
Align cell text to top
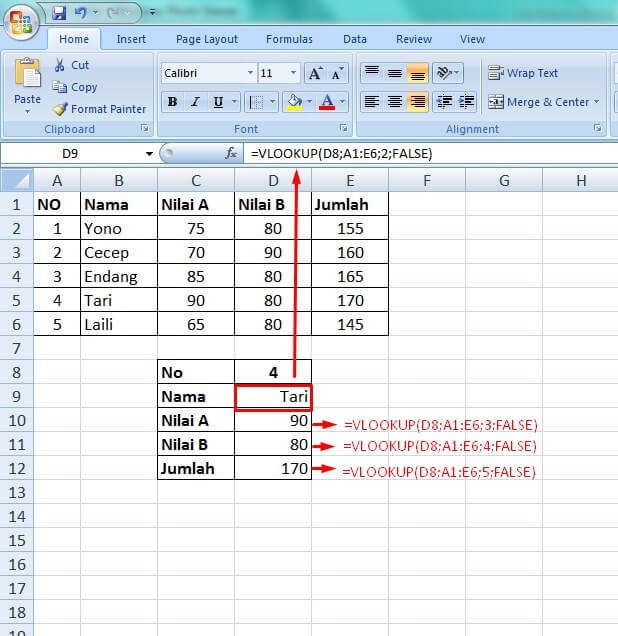pyautogui.click(x=372, y=73)
